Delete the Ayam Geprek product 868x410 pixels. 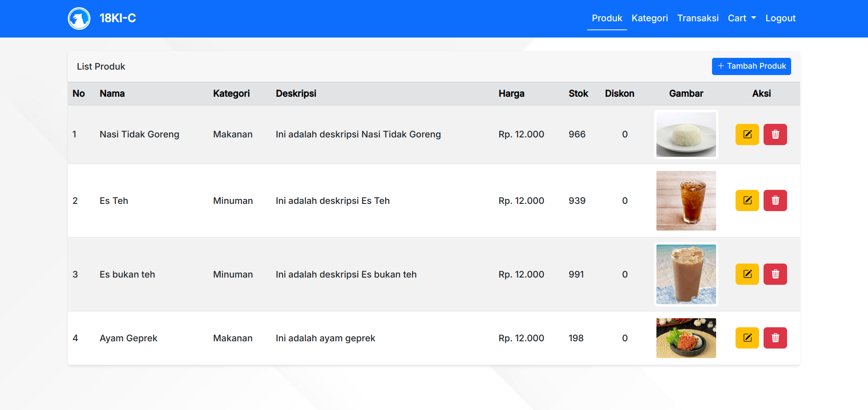775,338
